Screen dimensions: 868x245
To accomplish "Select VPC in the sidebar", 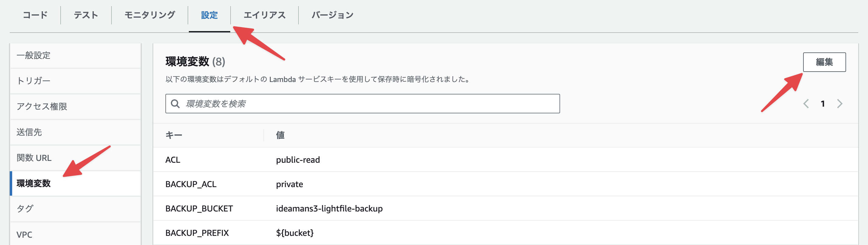I will point(24,234).
